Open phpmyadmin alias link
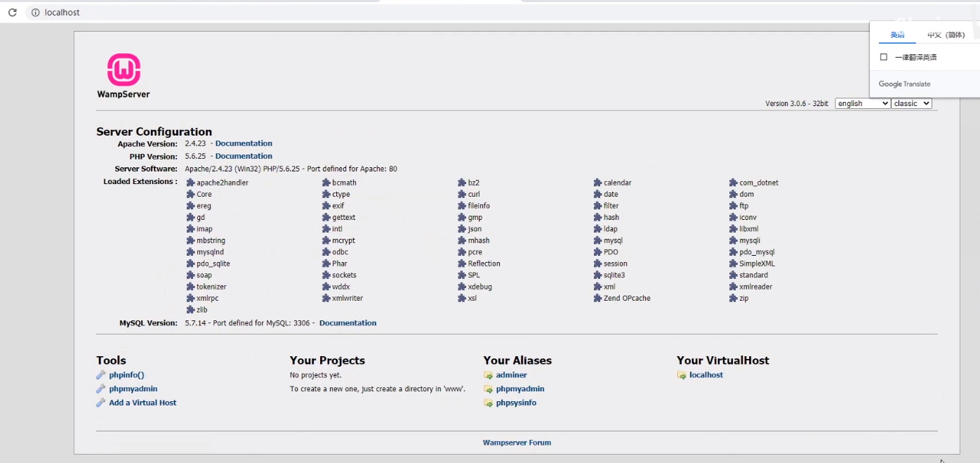 pos(520,389)
